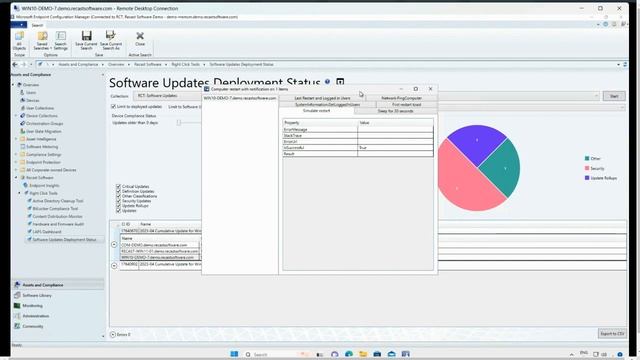Open Saved Searches in the ribbon
Screen dimensions: 640x360
click(42, 40)
